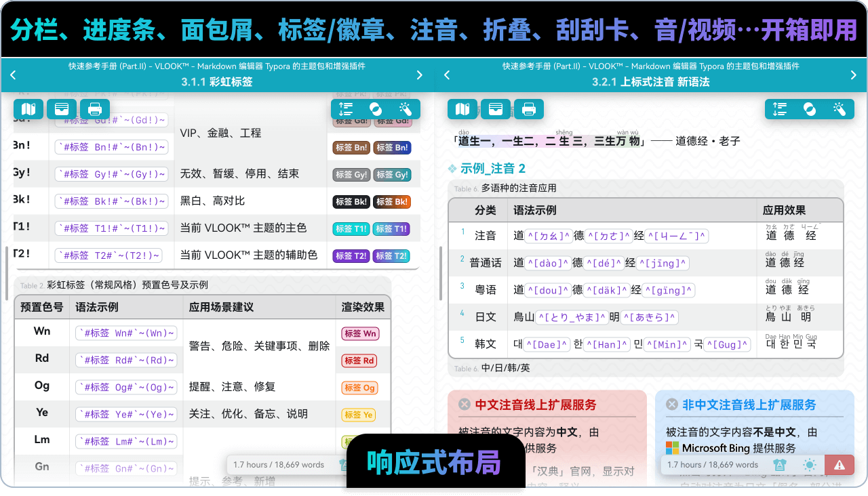
Task: Click right status bar 18,669 words
Action: [x=732, y=465]
